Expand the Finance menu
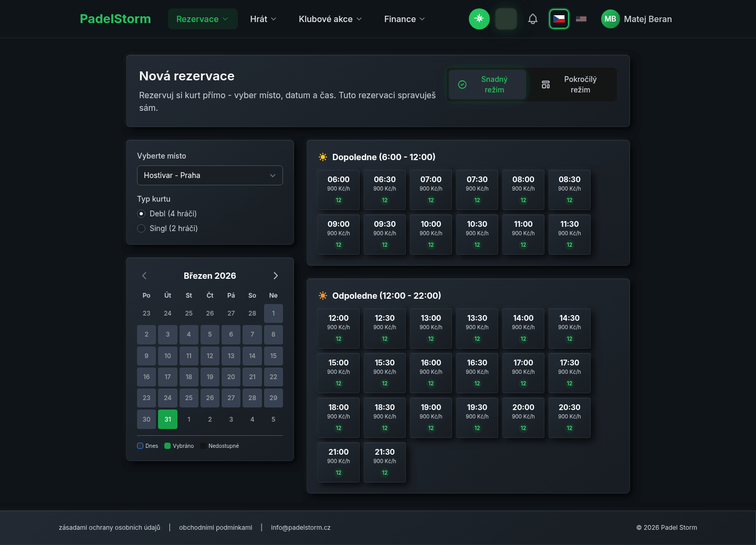This screenshot has width=756, height=545. click(x=404, y=19)
